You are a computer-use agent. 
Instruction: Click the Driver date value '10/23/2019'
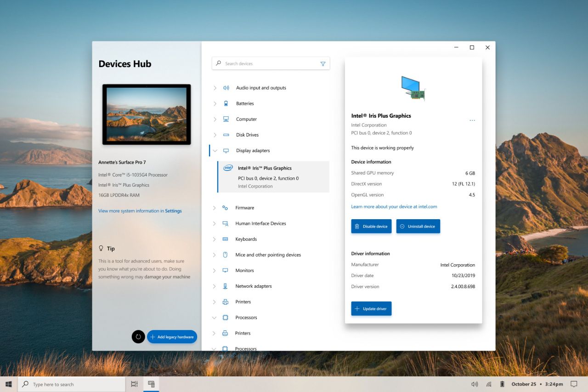click(x=463, y=276)
